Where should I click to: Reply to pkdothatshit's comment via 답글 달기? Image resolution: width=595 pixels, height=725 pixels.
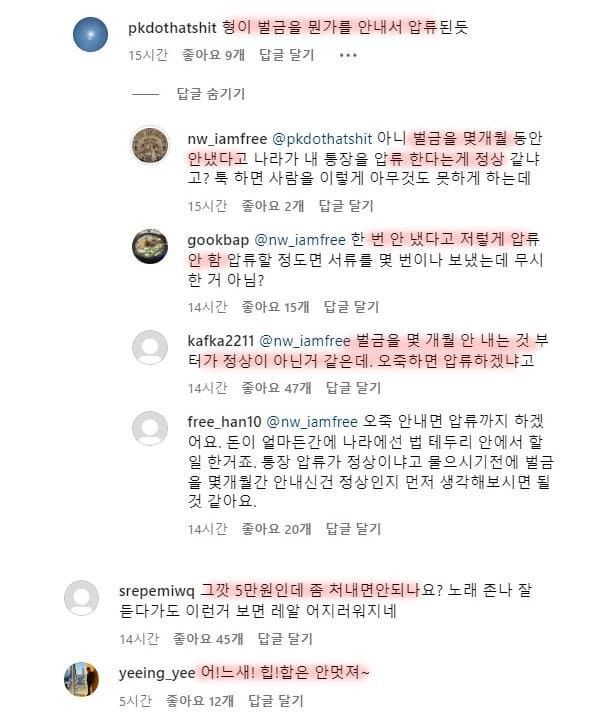pos(287,55)
